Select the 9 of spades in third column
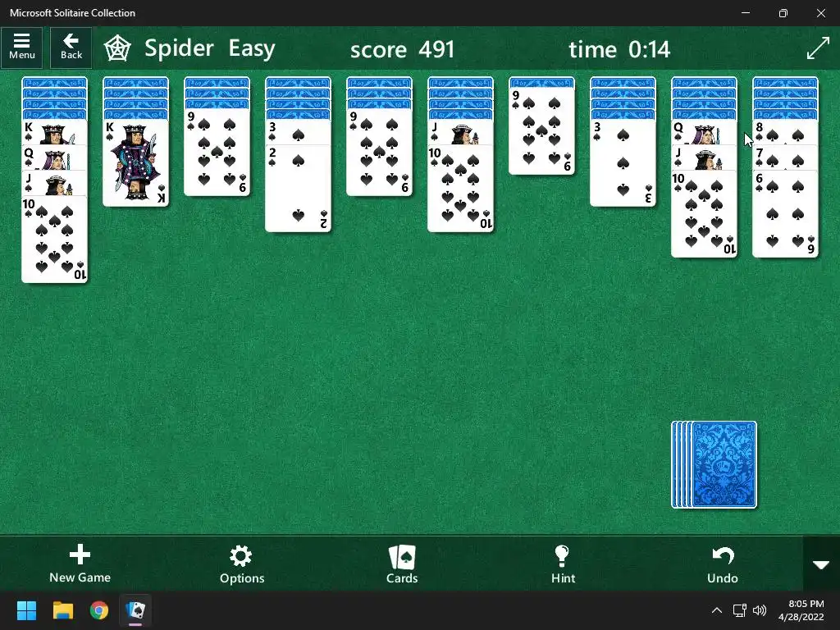 217,152
